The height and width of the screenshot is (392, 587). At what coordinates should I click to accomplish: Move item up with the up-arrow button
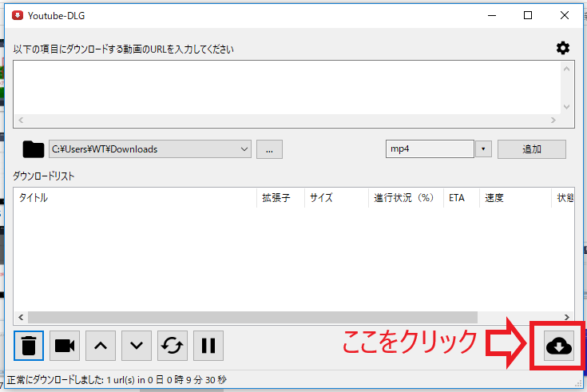click(x=101, y=346)
